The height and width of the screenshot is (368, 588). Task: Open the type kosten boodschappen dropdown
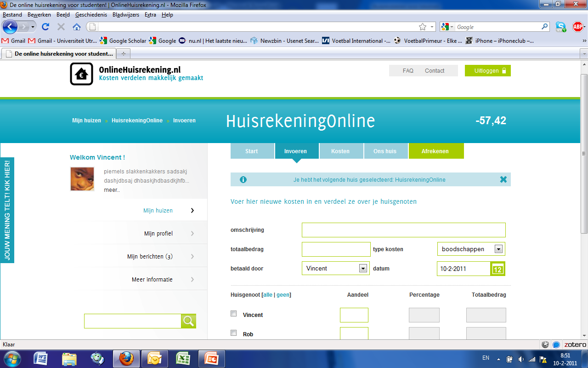click(x=498, y=249)
